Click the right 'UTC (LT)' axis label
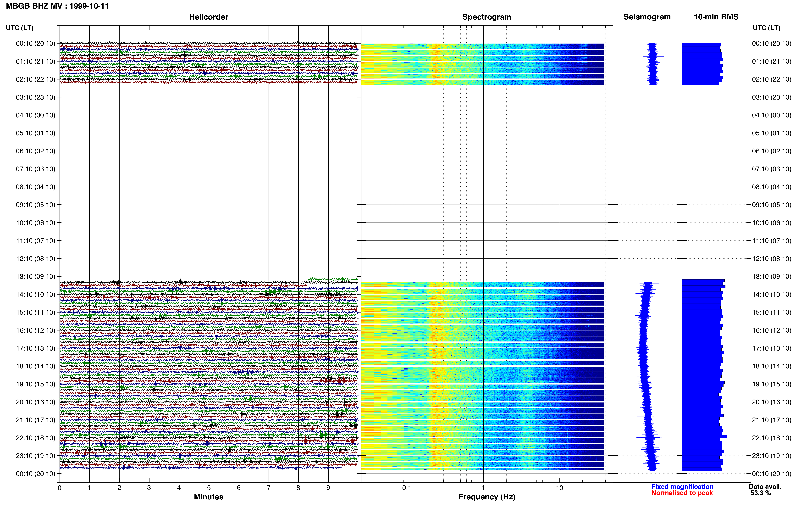This screenshot has height=508, width=812. [x=766, y=28]
